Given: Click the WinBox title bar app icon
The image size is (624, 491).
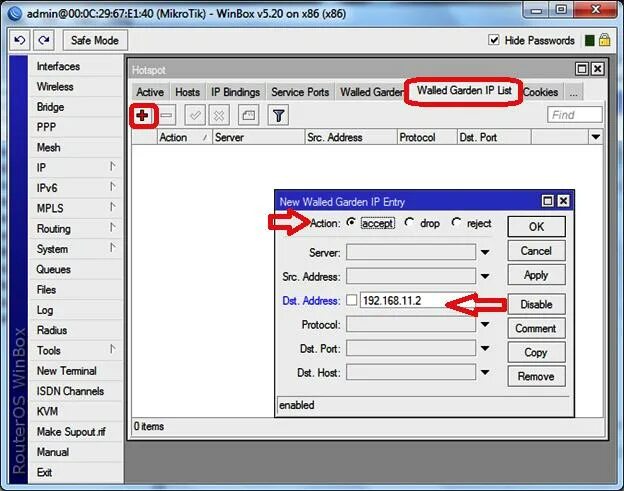Looking at the screenshot, I should (15, 14).
